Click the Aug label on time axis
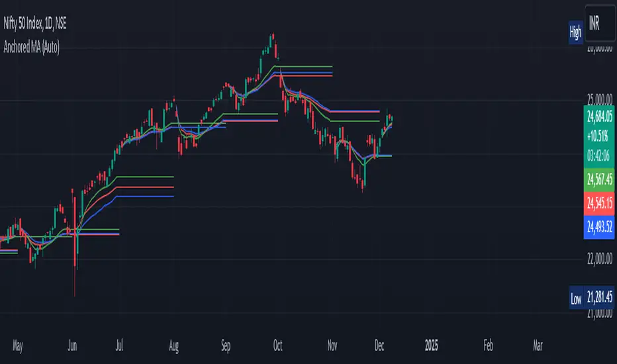617x364 pixels. click(x=174, y=345)
